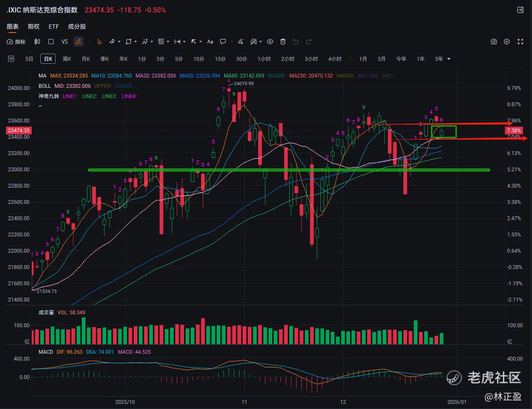Expand the measurement tool dropdown
The height and width of the screenshot is (409, 532).
click(x=184, y=42)
